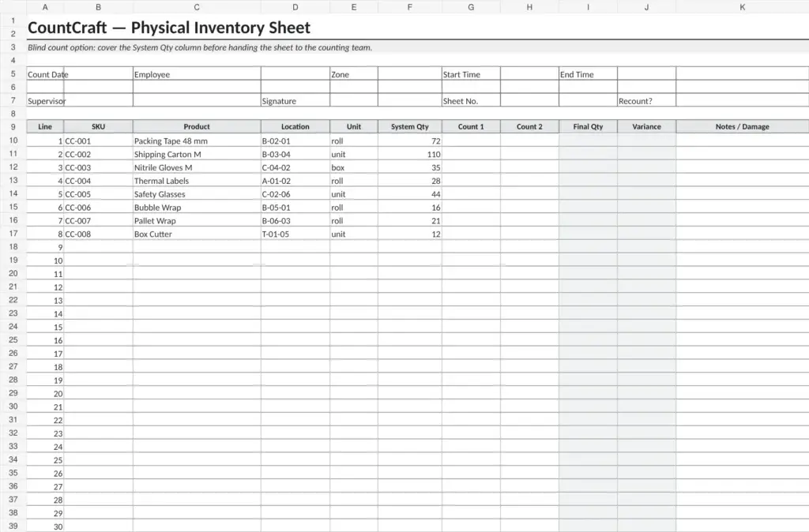Click product cell Nitrile Gloves M
This screenshot has width=809, height=532.
(197, 167)
